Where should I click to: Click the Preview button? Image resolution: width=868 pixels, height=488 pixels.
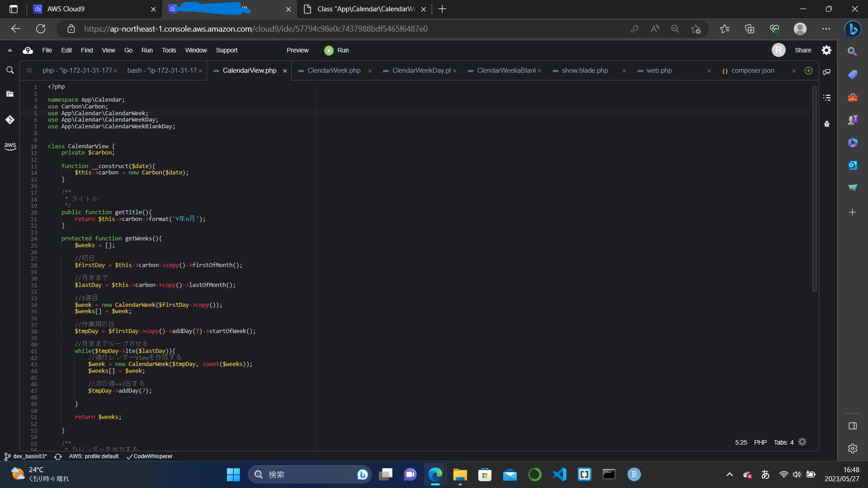coord(297,50)
